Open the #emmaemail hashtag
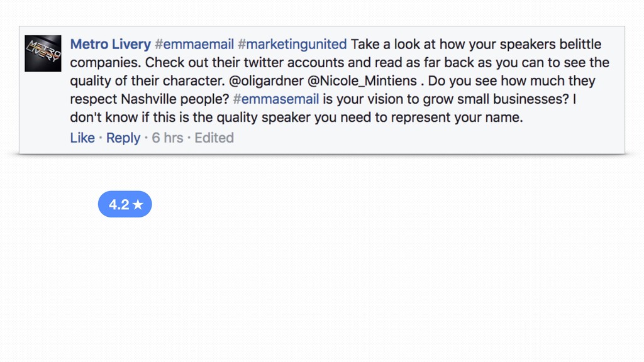The width and height of the screenshot is (644, 362). coord(194,45)
